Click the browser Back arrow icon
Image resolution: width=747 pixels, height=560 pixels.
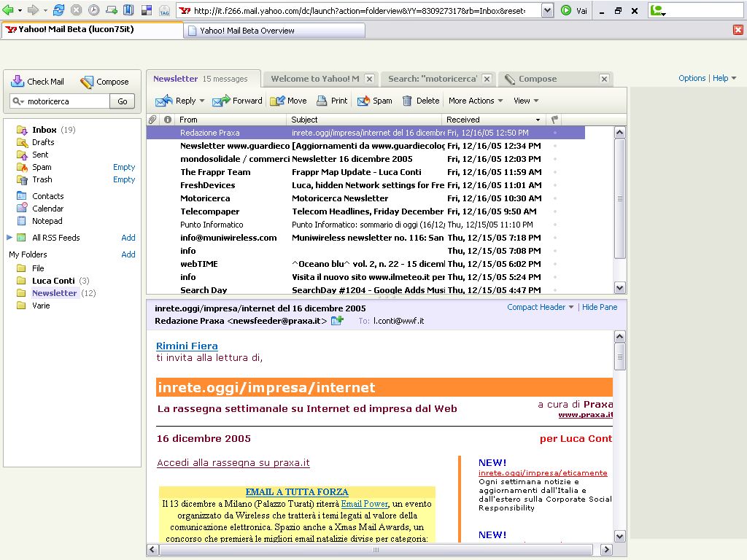pos(8,10)
